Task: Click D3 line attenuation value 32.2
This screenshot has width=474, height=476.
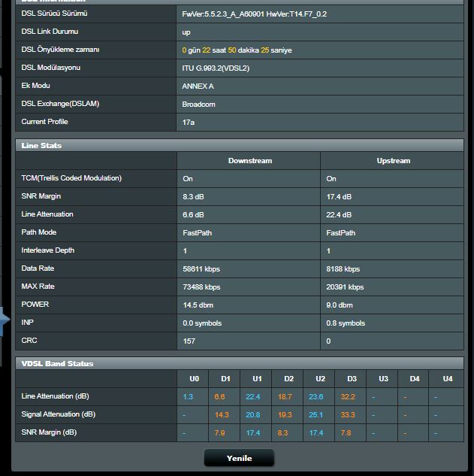Action: 348,397
